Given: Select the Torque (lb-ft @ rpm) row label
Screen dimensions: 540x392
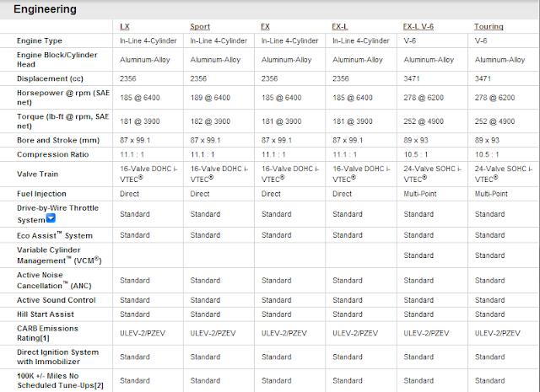Looking at the screenshot, I should tap(63, 121).
